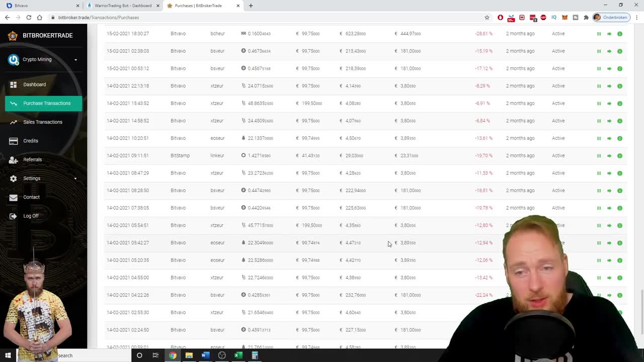Toggle status circle for bcheur 18:30:27 row

tap(620, 34)
